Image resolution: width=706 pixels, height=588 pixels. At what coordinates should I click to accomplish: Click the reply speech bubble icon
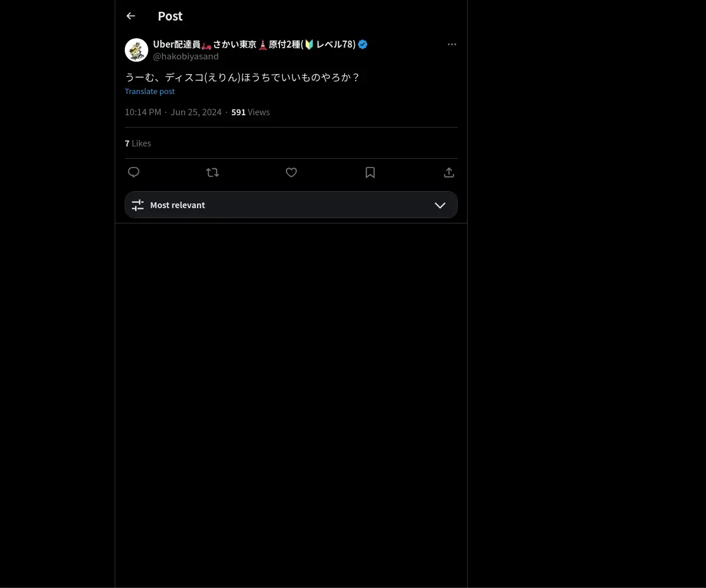click(x=134, y=172)
